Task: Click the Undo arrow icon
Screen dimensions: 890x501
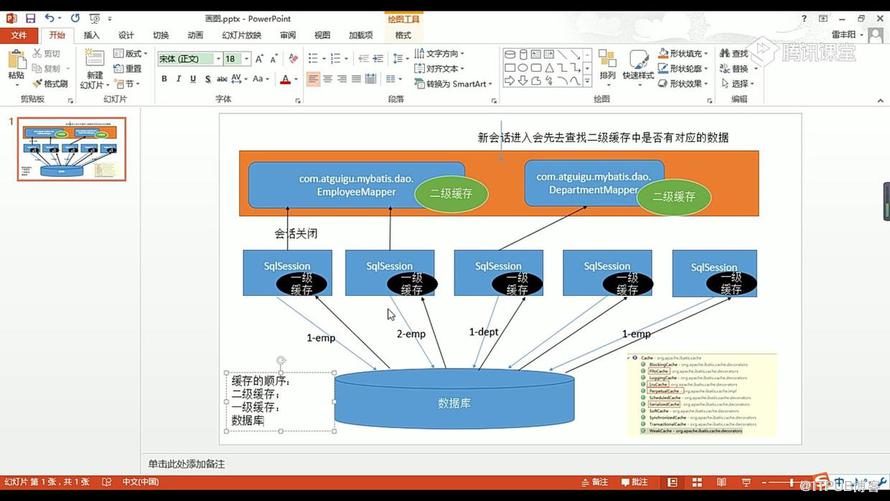Action: 50,18
